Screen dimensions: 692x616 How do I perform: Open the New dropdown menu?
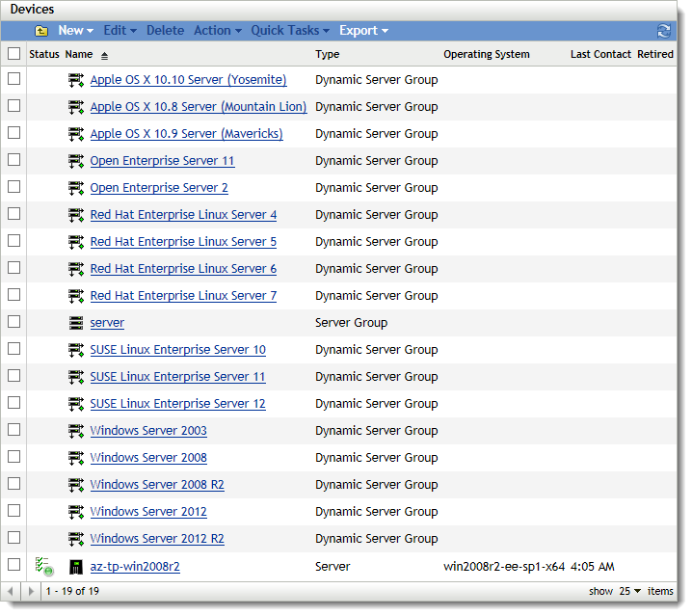point(75,31)
